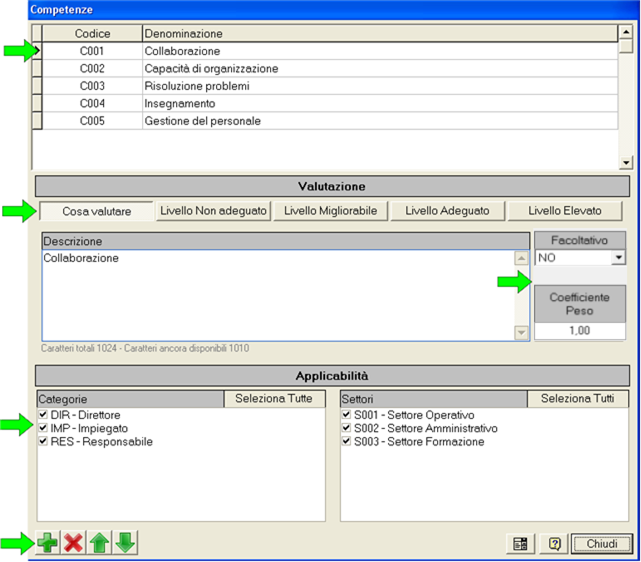Click Seleziona Tutte for categories

pos(274,399)
